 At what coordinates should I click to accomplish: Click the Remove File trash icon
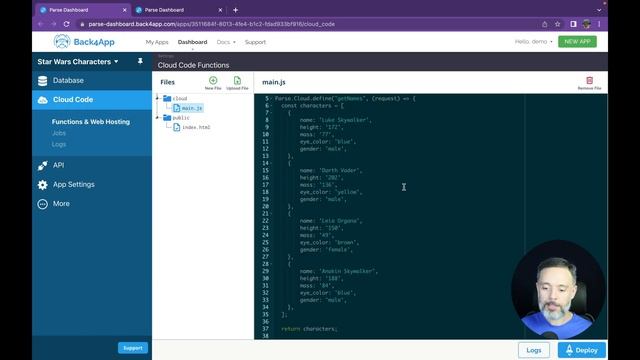click(x=589, y=80)
